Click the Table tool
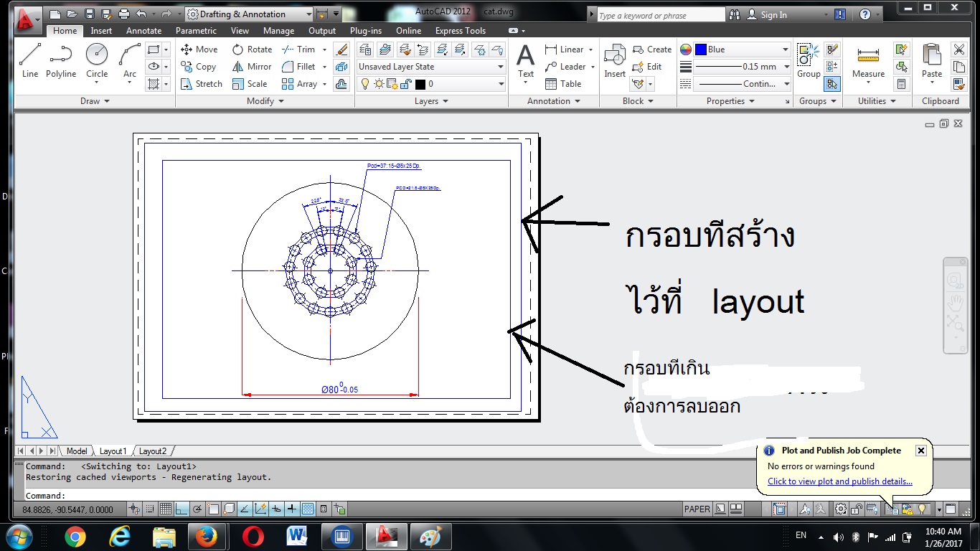 pyautogui.click(x=563, y=84)
